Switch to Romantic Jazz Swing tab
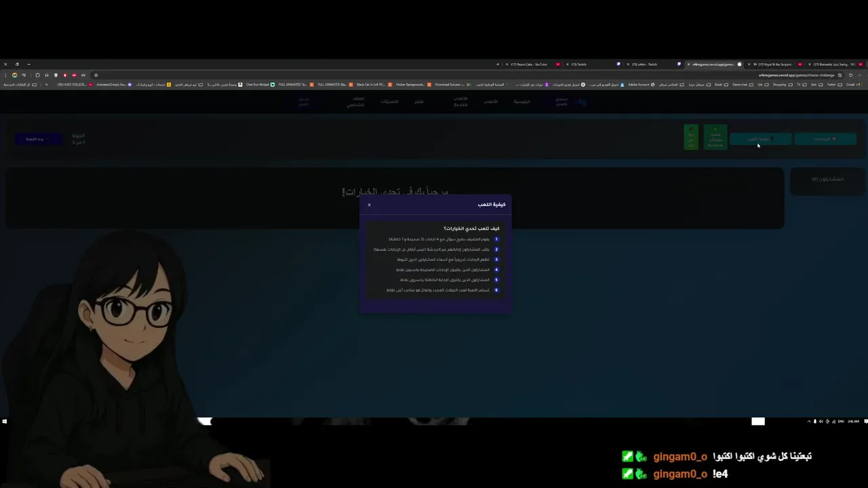Viewport: 868px width, 488px height. click(x=835, y=64)
